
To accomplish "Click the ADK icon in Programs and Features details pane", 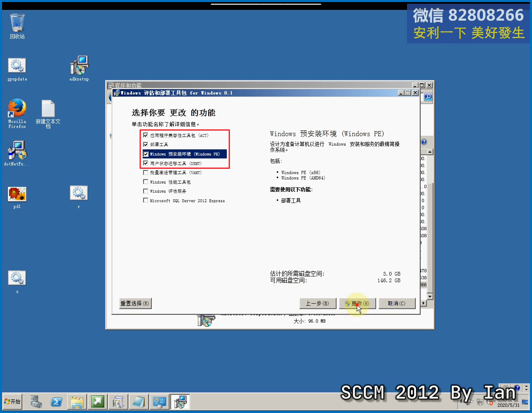I will tap(206, 321).
